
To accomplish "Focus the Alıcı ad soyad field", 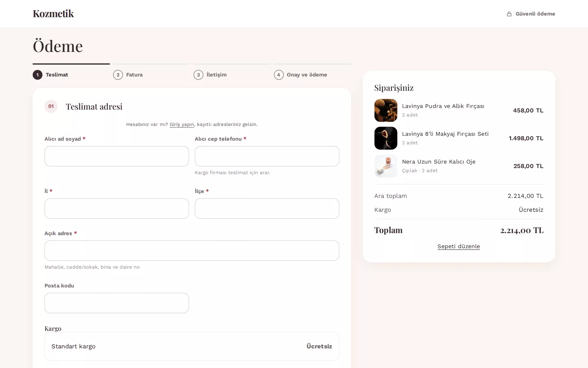I will click(x=117, y=156).
